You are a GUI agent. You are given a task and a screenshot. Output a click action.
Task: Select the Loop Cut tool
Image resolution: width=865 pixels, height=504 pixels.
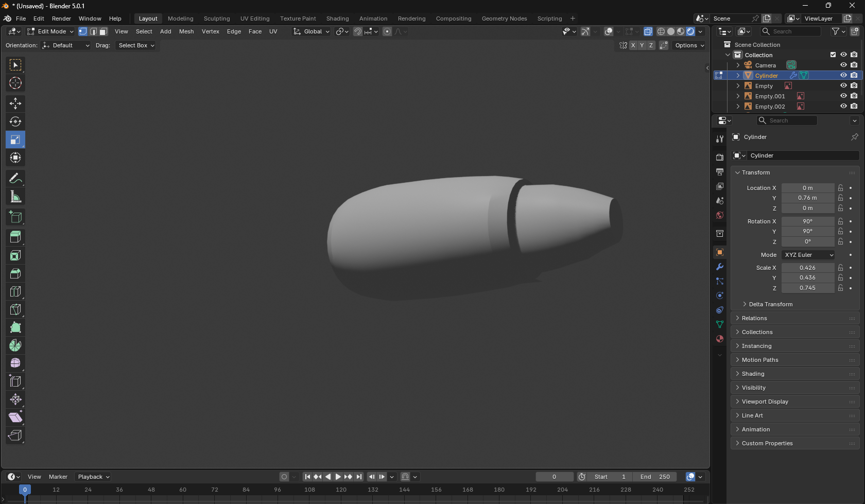pyautogui.click(x=15, y=291)
